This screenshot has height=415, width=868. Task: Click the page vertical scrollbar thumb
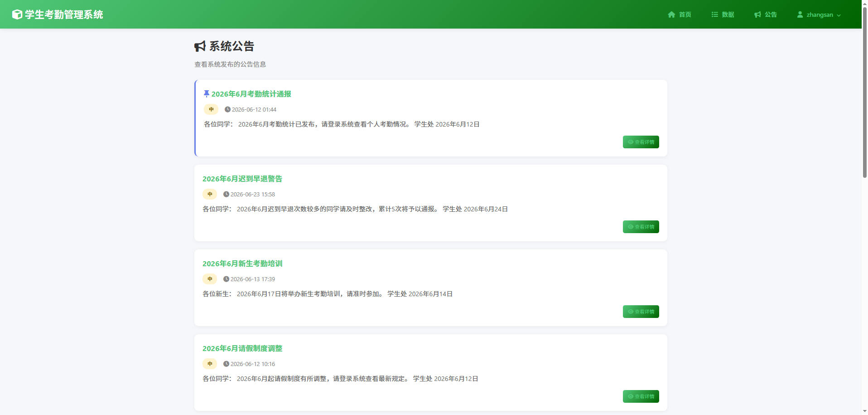point(864,93)
